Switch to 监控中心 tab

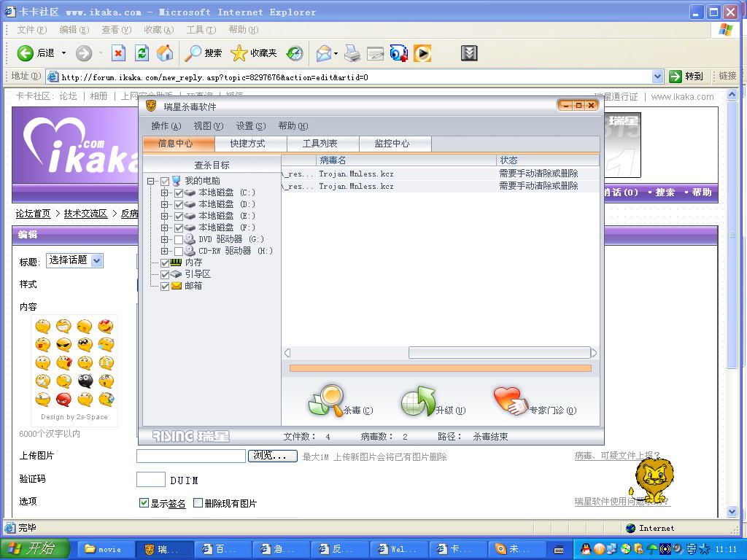(395, 144)
